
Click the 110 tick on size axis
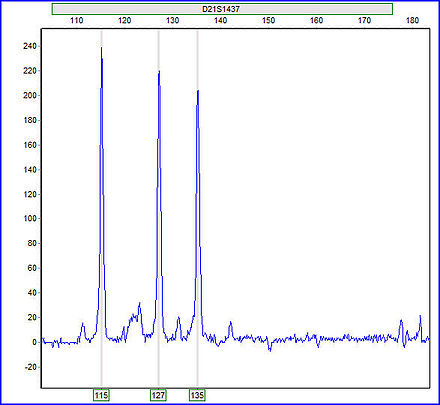click(76, 21)
